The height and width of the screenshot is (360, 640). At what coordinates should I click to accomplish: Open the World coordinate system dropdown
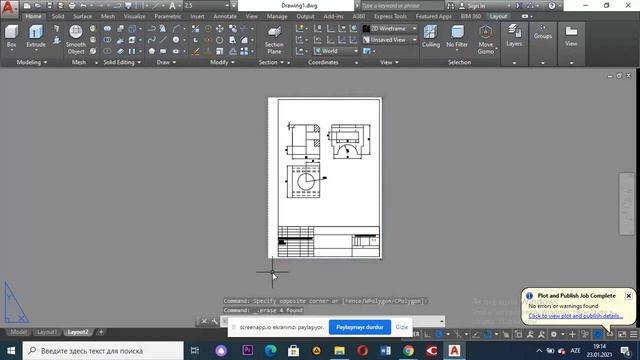336,51
